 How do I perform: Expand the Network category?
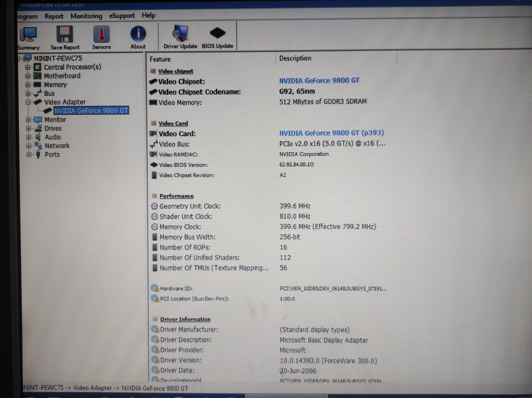click(x=29, y=145)
